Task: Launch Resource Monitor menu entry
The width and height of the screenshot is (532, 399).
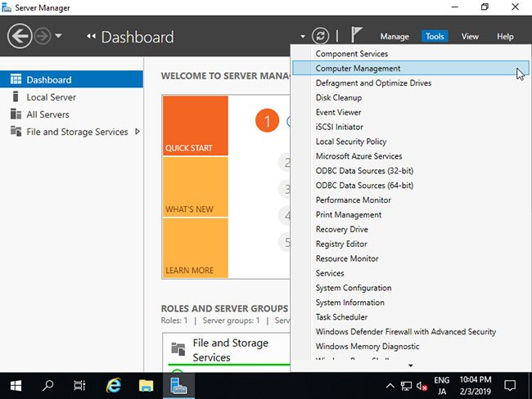Action: coord(411,258)
